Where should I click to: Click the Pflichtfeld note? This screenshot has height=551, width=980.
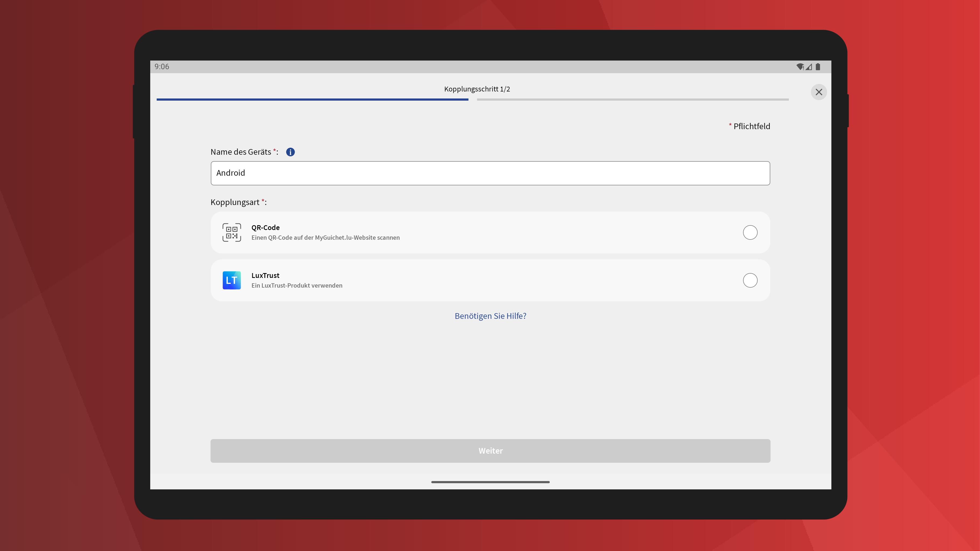pos(750,126)
